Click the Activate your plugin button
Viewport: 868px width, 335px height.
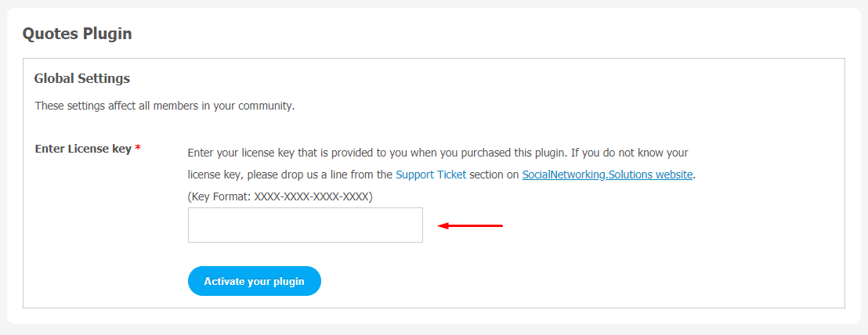pyautogui.click(x=254, y=281)
